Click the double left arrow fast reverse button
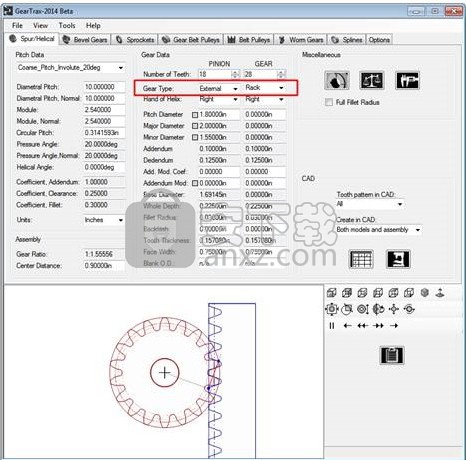Image resolution: width=466 pixels, height=460 pixels. 362,326
